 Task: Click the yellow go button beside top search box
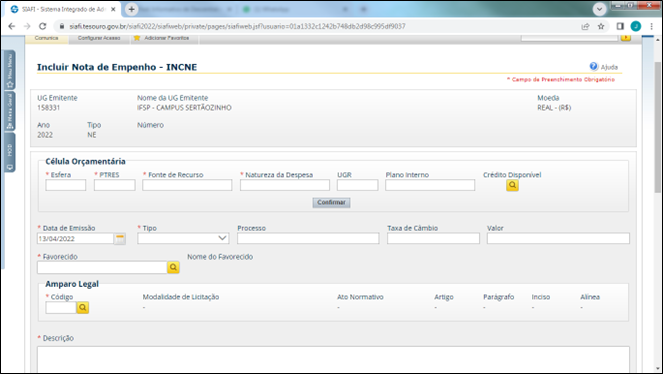tap(626, 38)
